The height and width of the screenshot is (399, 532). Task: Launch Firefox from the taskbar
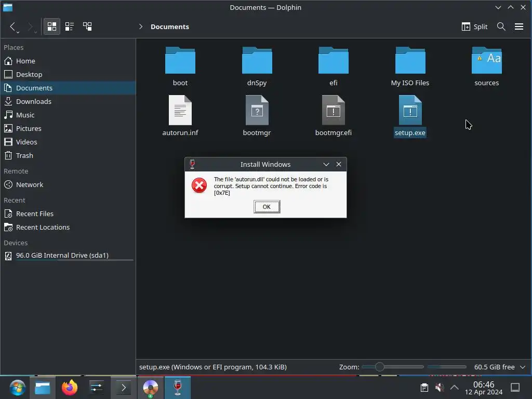[x=70, y=388]
